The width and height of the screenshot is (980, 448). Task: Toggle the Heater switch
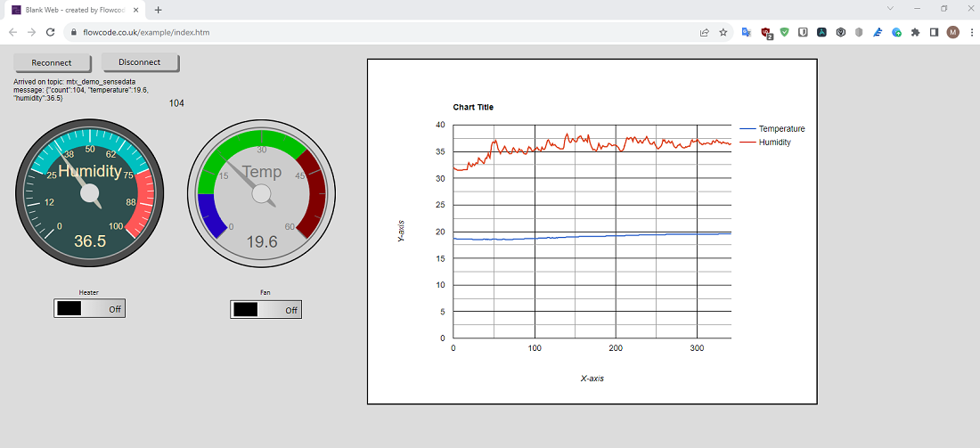[89, 309]
